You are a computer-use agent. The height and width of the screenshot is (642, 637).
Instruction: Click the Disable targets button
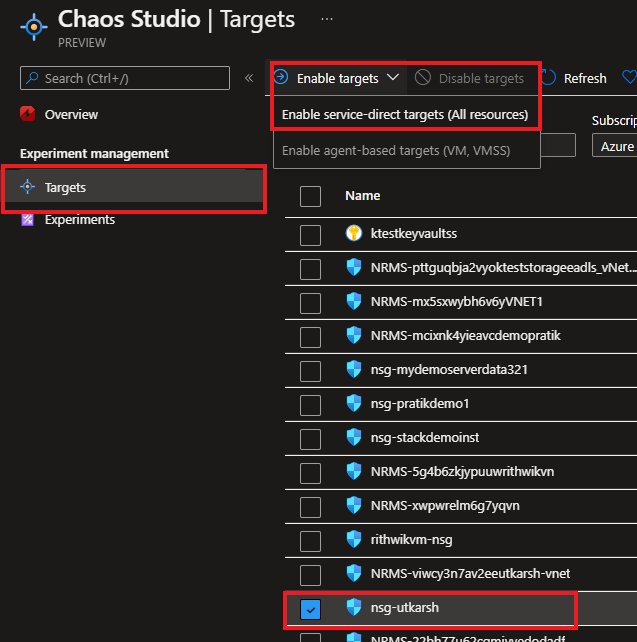470,78
